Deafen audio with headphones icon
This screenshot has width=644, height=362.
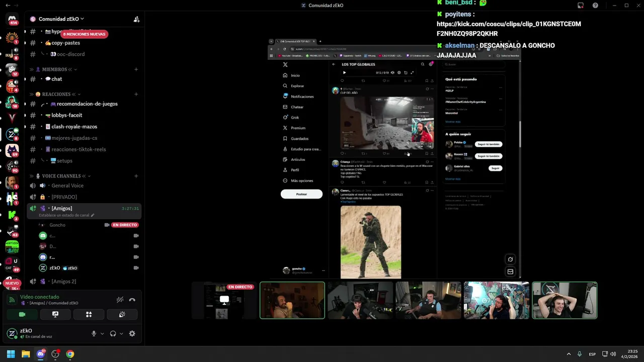pyautogui.click(x=113, y=334)
